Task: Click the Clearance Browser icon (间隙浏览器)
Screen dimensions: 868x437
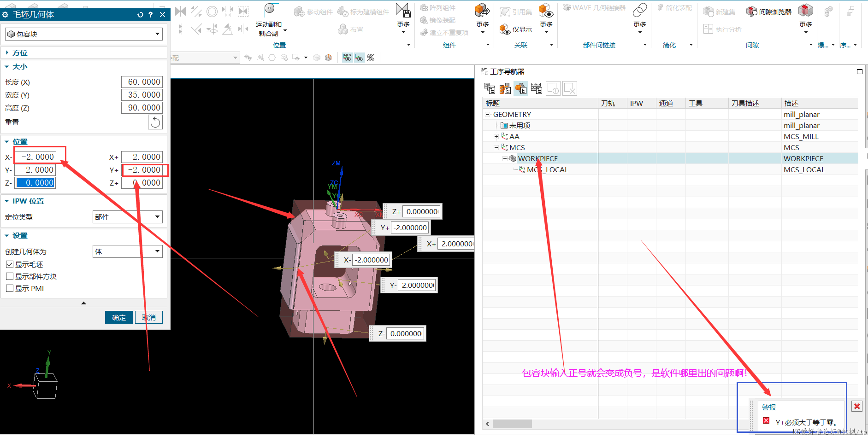Action: tap(751, 12)
